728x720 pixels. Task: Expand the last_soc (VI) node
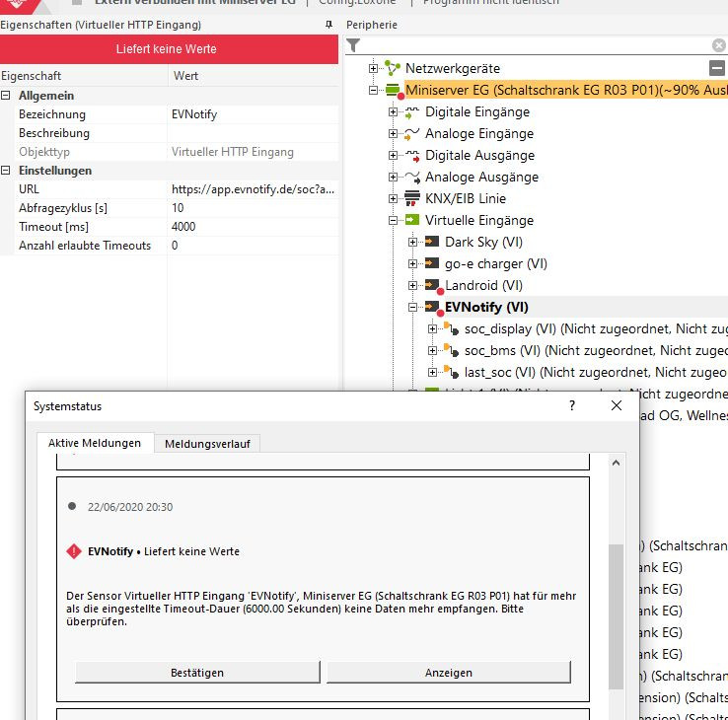tap(432, 372)
